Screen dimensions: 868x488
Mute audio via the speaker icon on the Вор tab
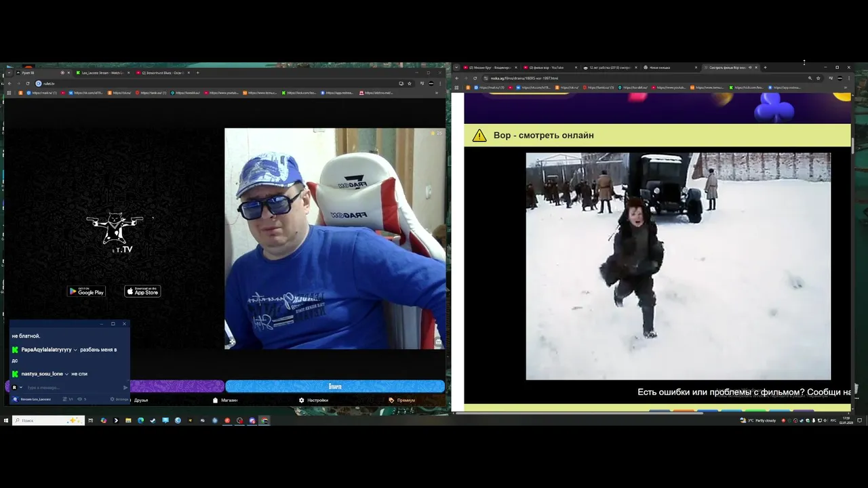click(750, 67)
